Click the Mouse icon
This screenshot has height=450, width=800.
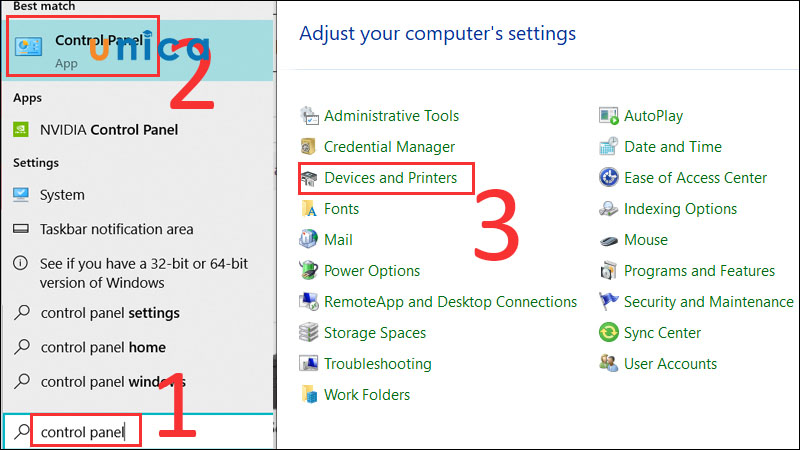tap(609, 240)
